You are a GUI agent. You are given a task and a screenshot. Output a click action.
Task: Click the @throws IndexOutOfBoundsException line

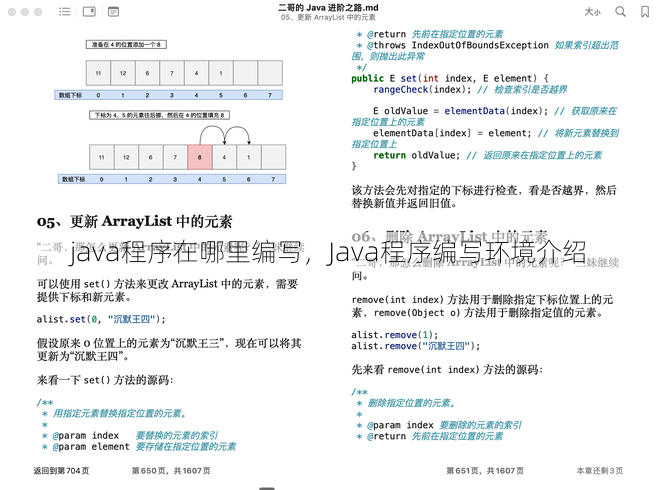click(x=485, y=50)
